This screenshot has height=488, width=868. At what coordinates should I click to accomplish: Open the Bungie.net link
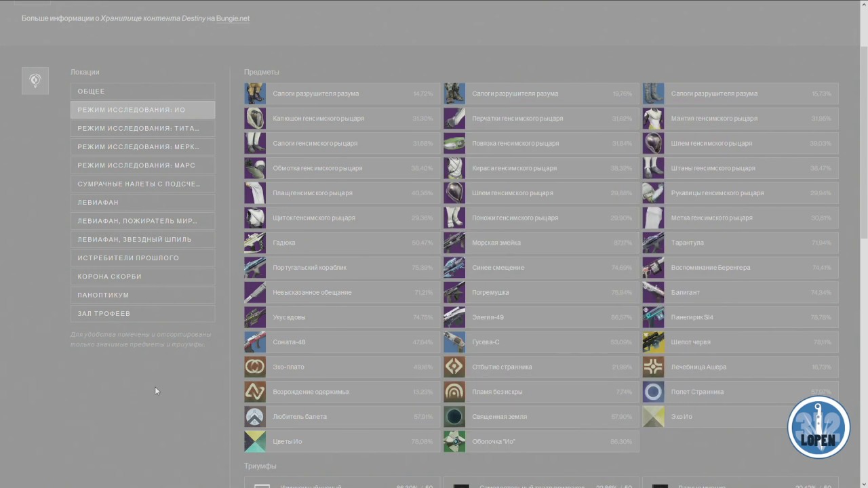(233, 18)
